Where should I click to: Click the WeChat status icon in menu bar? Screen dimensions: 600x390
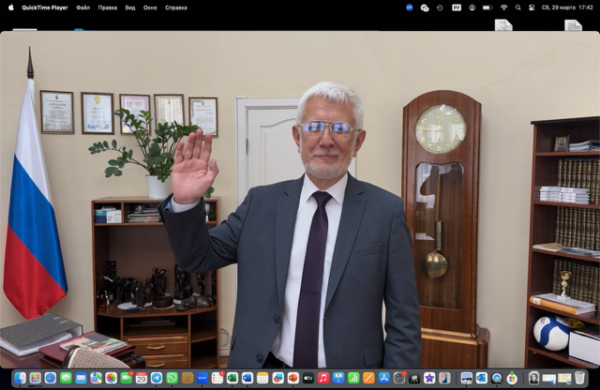(425, 8)
